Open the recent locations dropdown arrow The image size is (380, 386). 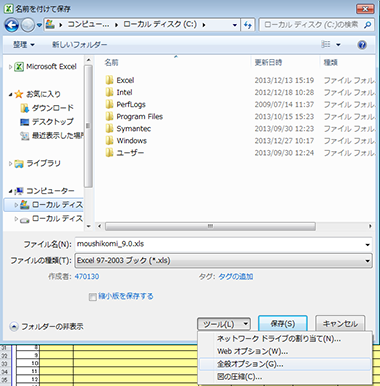tap(39, 25)
